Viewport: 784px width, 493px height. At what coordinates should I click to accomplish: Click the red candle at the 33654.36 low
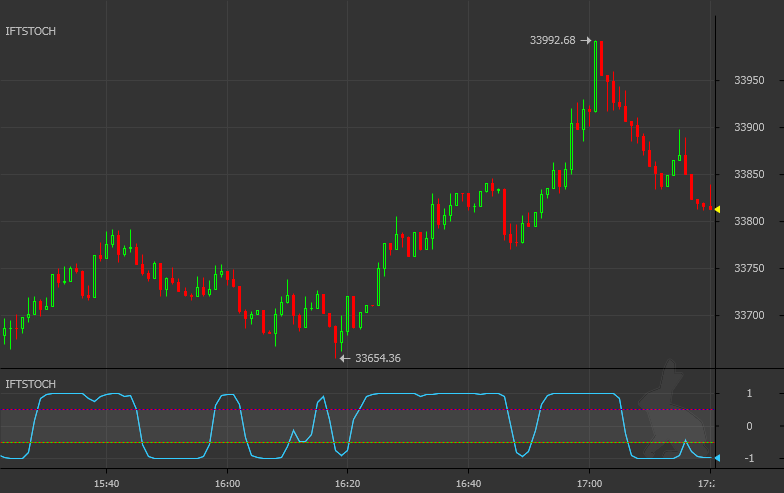[336, 342]
